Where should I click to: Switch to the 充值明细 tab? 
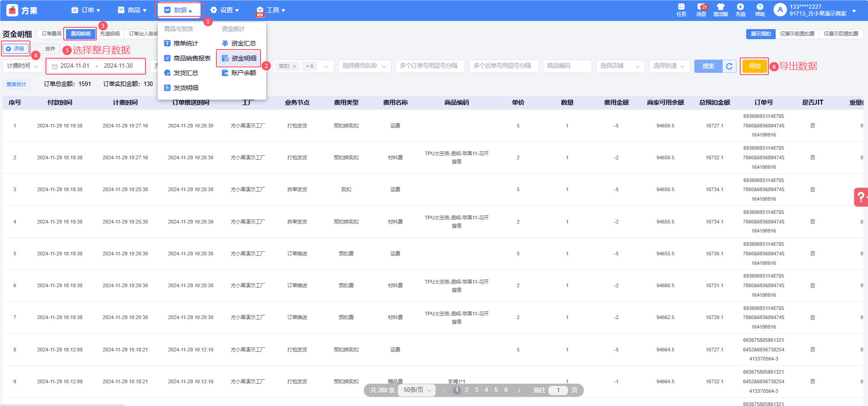tap(110, 34)
